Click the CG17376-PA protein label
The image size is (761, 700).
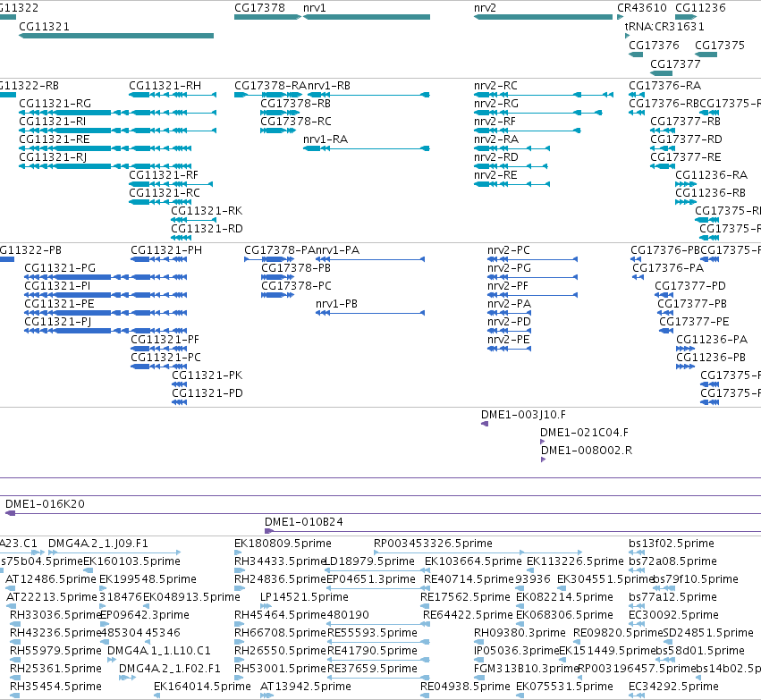668,268
